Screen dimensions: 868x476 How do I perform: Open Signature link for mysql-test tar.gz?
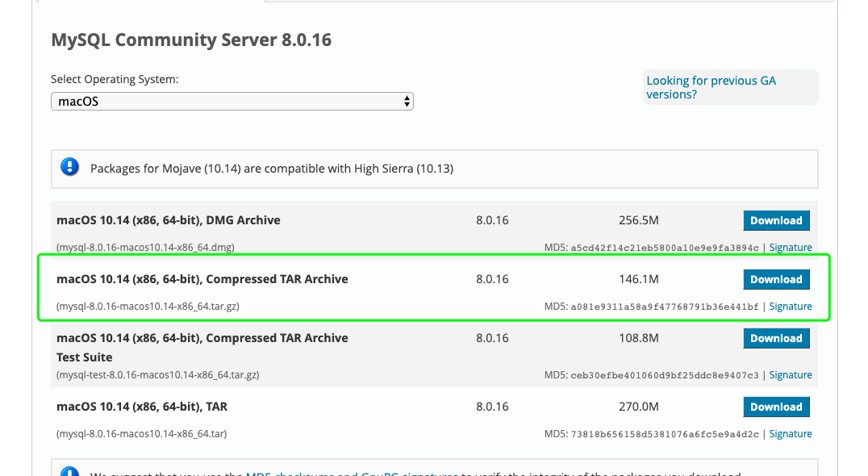click(x=790, y=374)
